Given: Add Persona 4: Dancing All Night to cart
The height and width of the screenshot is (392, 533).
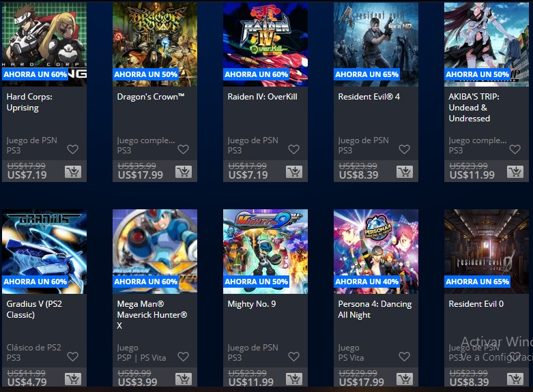Looking at the screenshot, I should click(405, 379).
